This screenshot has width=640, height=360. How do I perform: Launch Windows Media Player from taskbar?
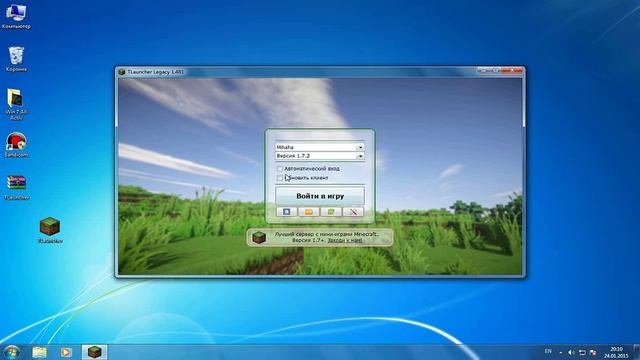[66, 352]
